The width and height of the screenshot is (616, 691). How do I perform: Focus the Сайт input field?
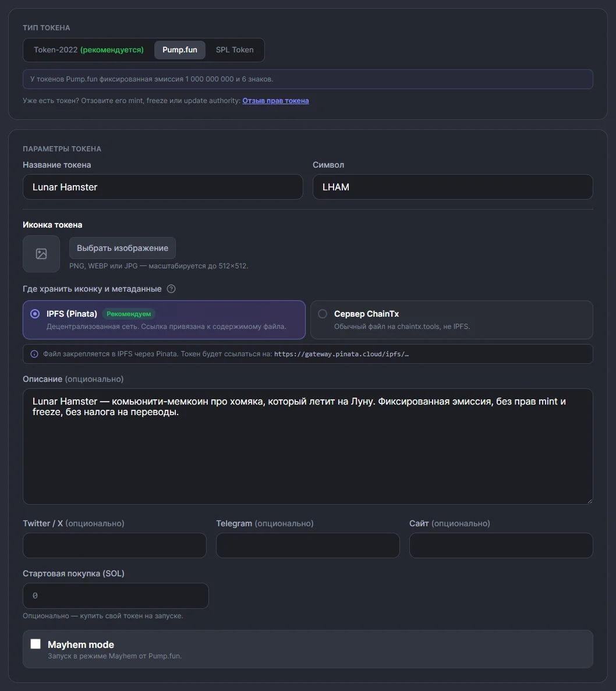click(501, 545)
